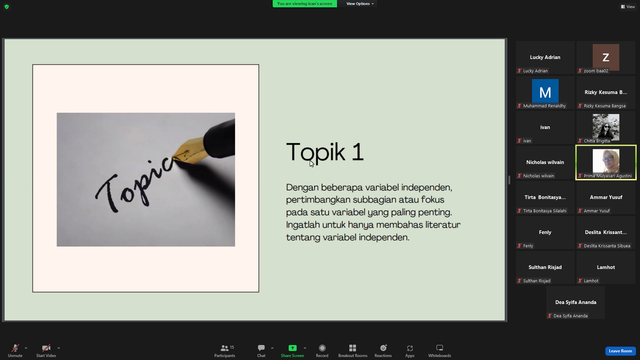Open the View layout button at top right
640x360 pixels.
[x=628, y=7]
